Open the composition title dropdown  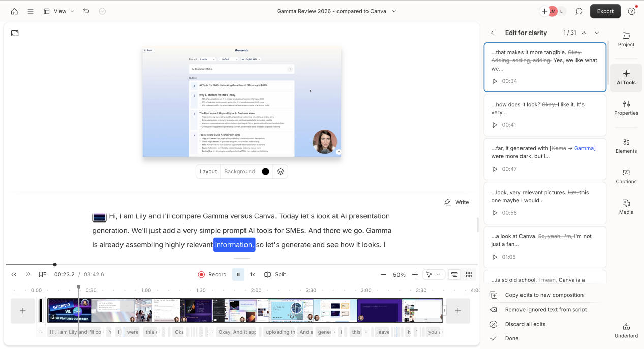coord(394,11)
